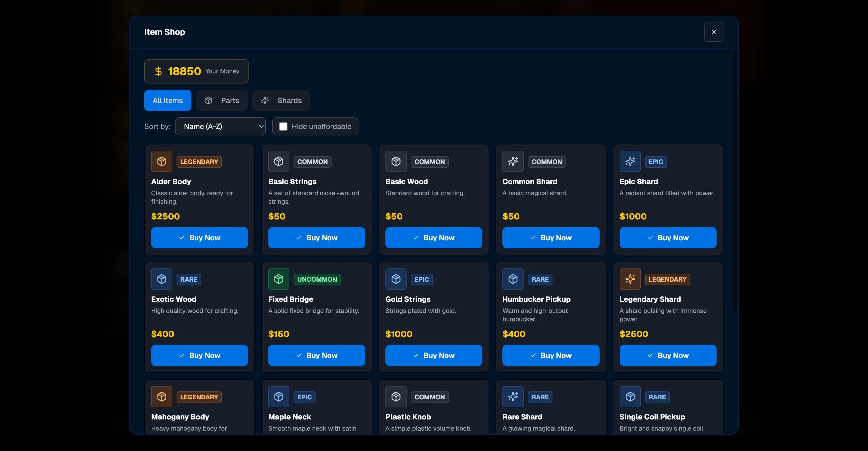Click the Basic Wood COMMON badge
Viewport: 868px width, 451px height.
430,162
